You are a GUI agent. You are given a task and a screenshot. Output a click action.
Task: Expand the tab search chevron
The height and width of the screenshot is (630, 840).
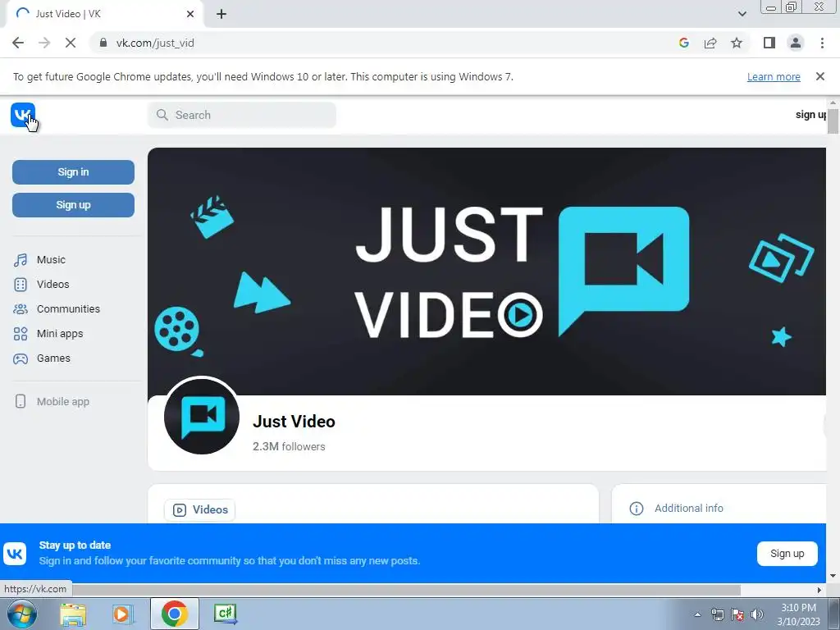pyautogui.click(x=742, y=14)
